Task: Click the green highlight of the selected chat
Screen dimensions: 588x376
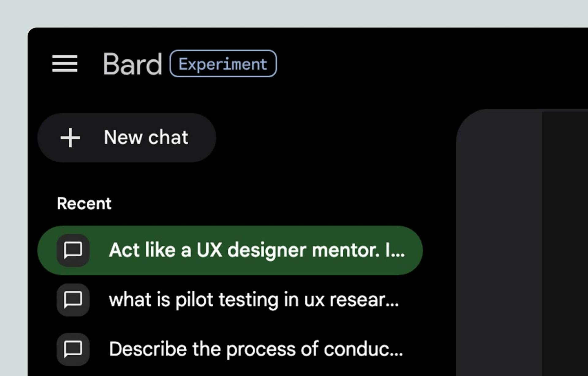Action: pyautogui.click(x=413, y=250)
